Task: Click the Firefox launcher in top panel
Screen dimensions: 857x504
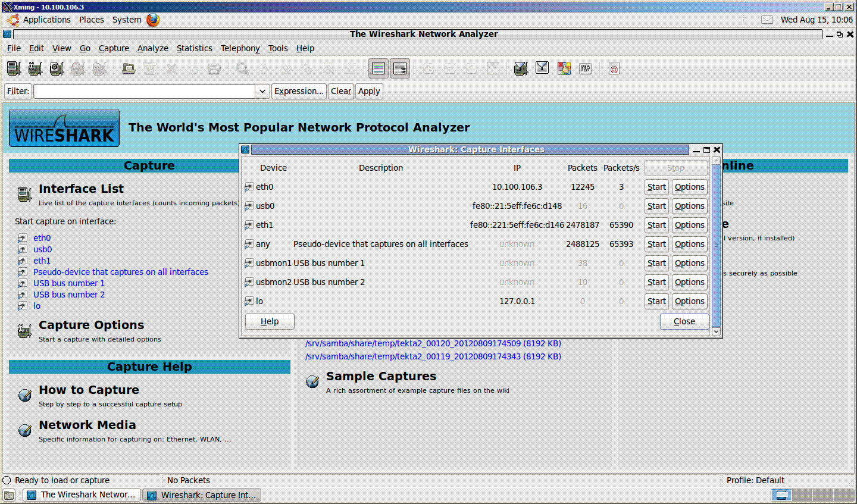Action: 153,20
